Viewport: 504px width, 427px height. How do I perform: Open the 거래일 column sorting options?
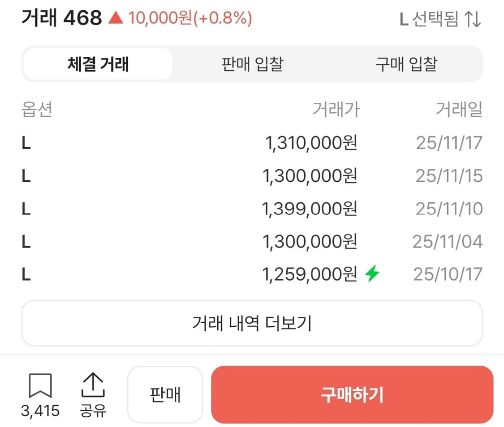459,110
